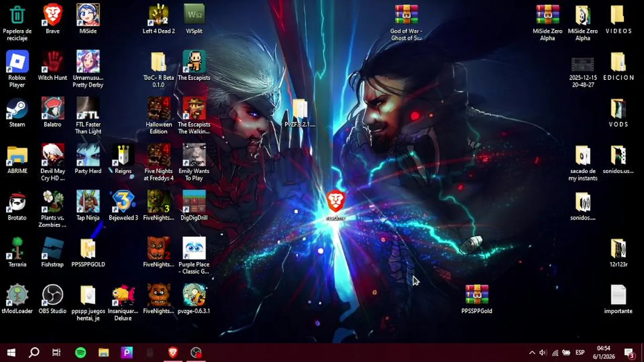Open the PPSSPPGOLD folder
This screenshot has width=644, height=362.
[88, 253]
